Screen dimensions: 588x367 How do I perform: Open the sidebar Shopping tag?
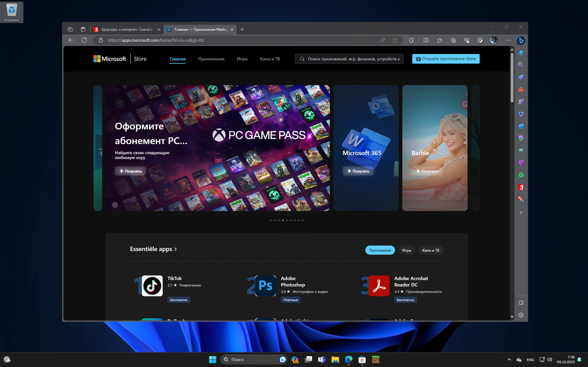click(521, 77)
